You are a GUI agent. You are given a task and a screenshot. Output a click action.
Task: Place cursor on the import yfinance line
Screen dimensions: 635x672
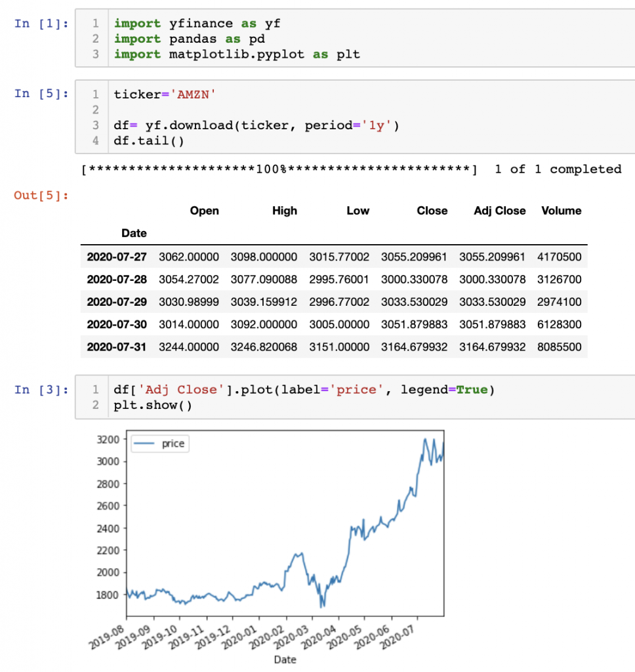click(x=197, y=23)
